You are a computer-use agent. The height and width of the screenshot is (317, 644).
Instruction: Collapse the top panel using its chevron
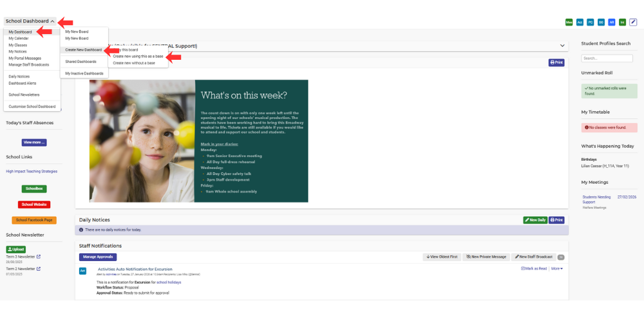pos(562,46)
